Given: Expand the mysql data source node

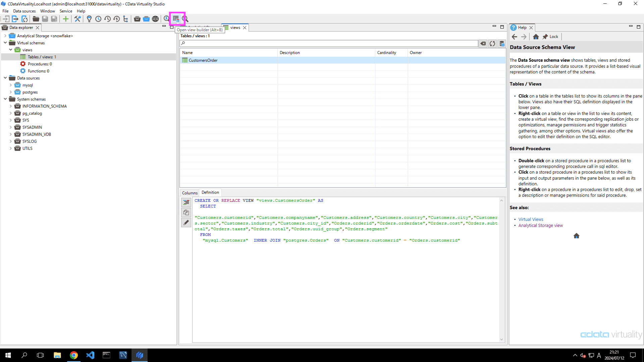Looking at the screenshot, I should click(11, 85).
